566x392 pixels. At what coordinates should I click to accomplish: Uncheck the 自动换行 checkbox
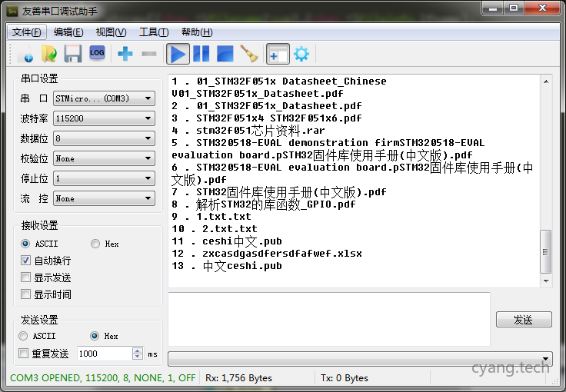(x=26, y=261)
